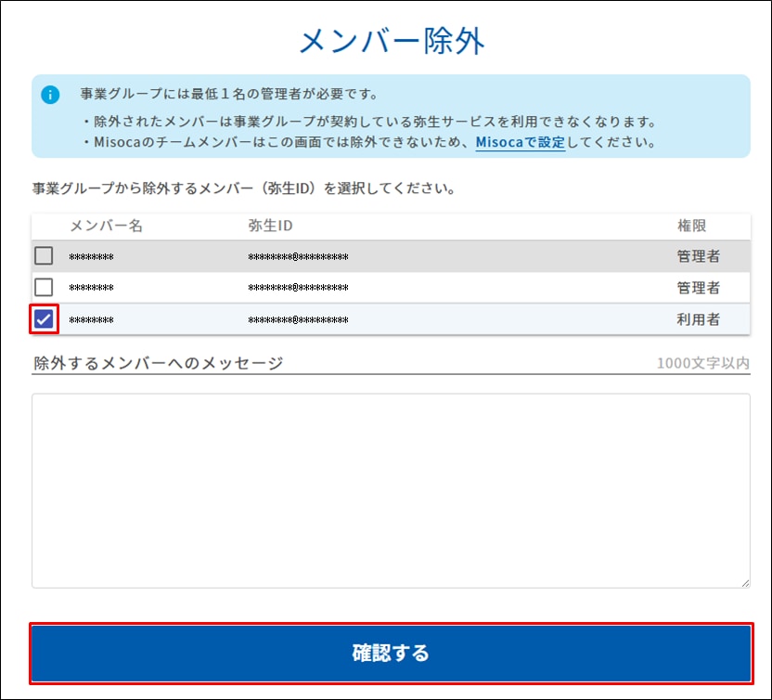Click the blue info icon in the notice
Image resolution: width=772 pixels, height=700 pixels.
pos(50,95)
